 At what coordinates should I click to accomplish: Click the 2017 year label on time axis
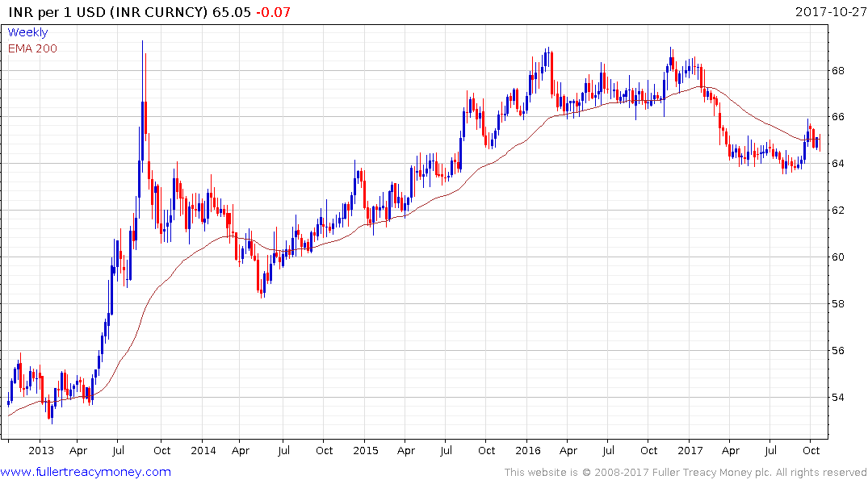coord(690,450)
